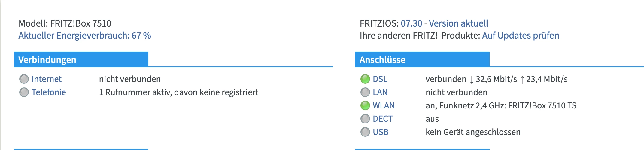
Task: Click the gray Telefonie status LED icon
Action: pos(24,92)
